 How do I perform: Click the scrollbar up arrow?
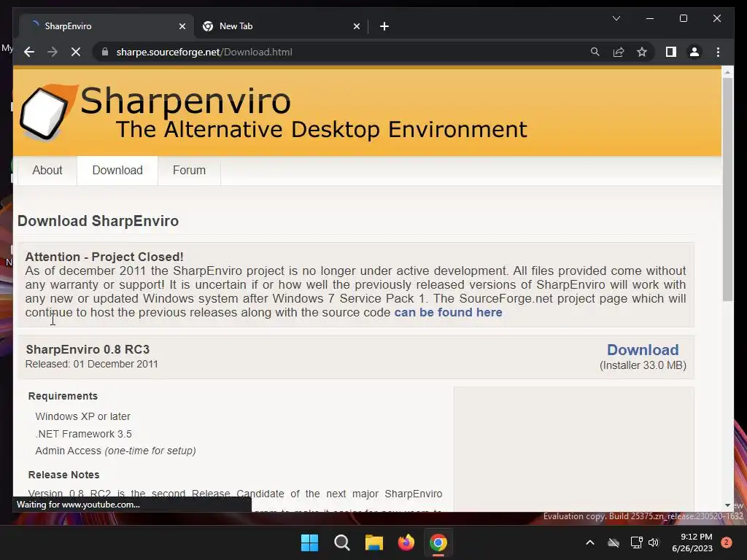click(727, 72)
